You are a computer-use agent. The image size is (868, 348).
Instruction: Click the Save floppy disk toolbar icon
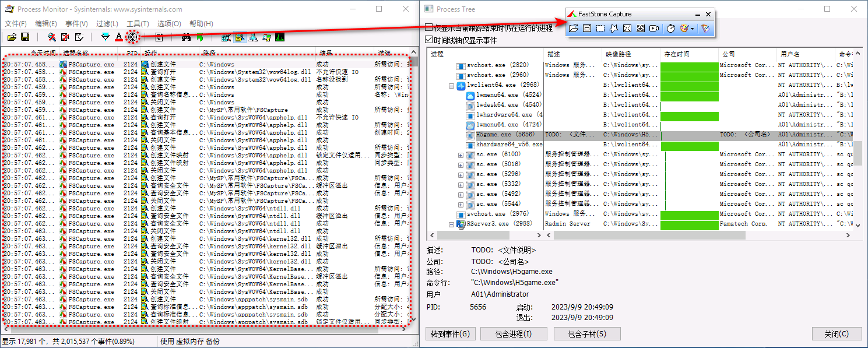pyautogui.click(x=25, y=37)
